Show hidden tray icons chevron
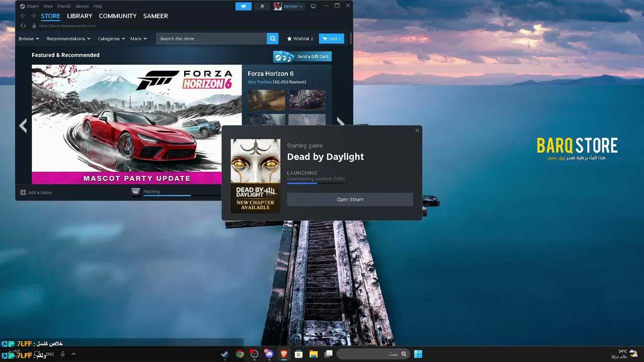 [x=73, y=354]
